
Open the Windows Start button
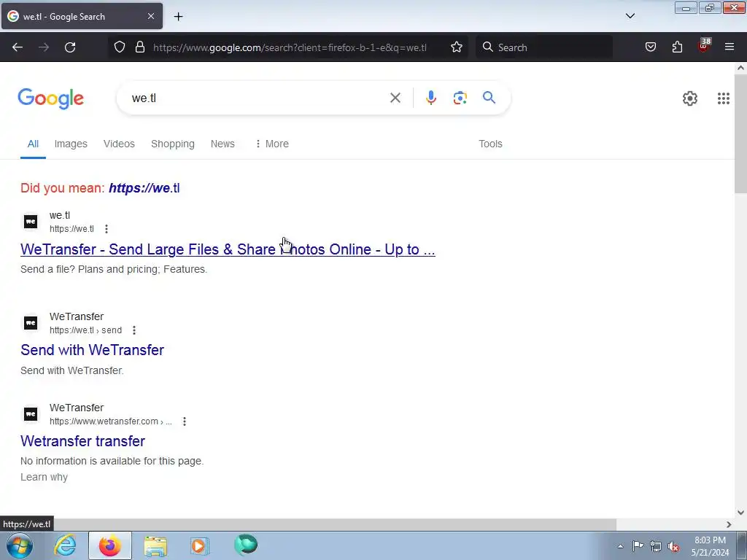click(20, 545)
